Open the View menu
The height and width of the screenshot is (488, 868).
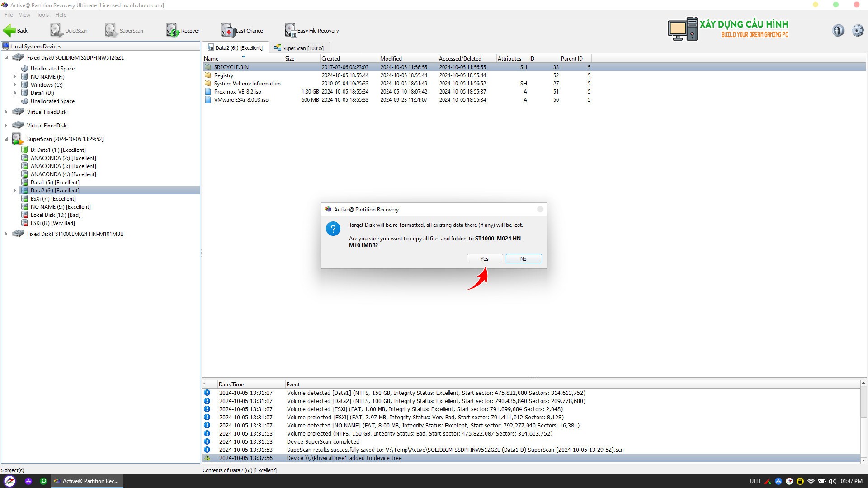click(24, 15)
